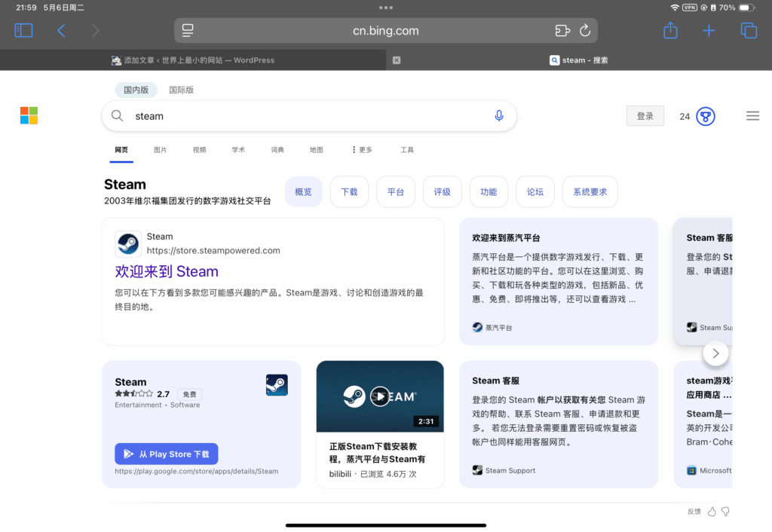Click the cn.bing.com address field
This screenshot has width=772, height=532.
pyautogui.click(x=386, y=30)
